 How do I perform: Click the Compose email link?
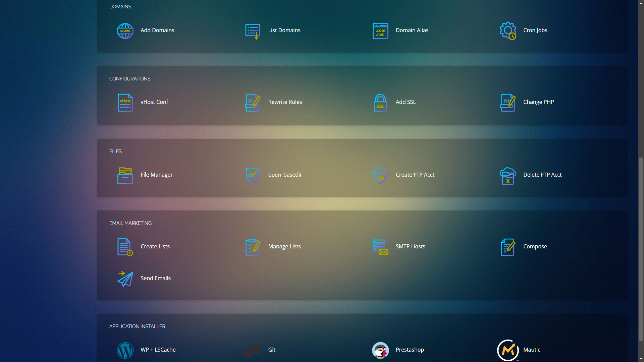(535, 246)
